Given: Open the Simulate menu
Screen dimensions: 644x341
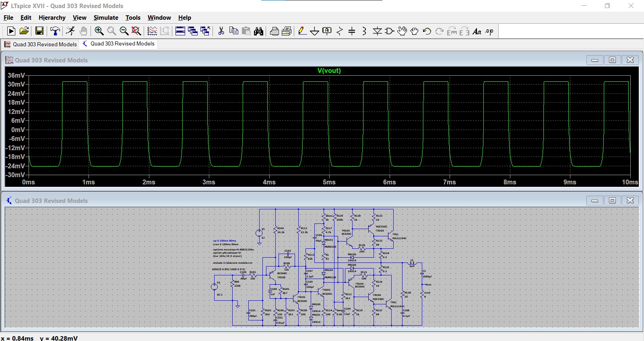Looking at the screenshot, I should (x=106, y=18).
